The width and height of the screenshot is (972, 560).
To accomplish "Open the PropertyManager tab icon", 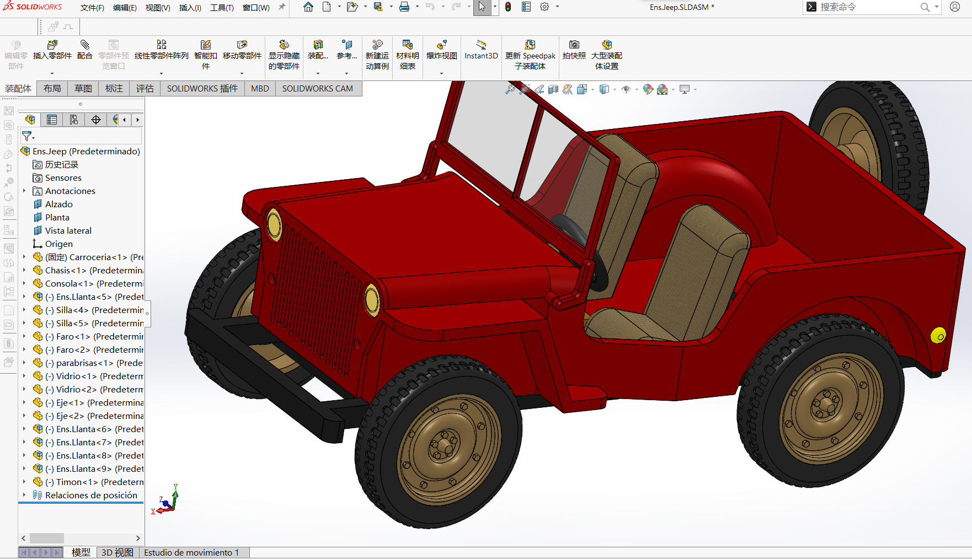I will [52, 120].
